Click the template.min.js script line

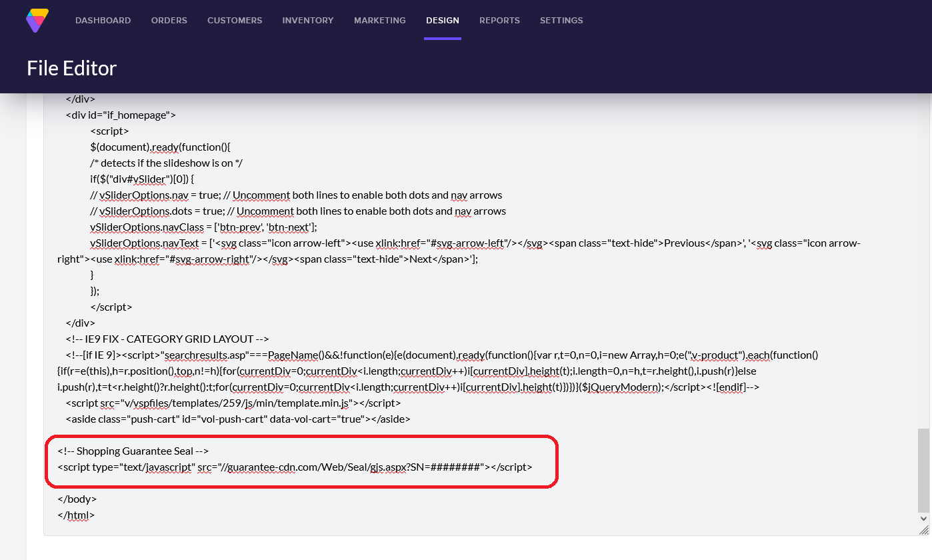pos(233,403)
